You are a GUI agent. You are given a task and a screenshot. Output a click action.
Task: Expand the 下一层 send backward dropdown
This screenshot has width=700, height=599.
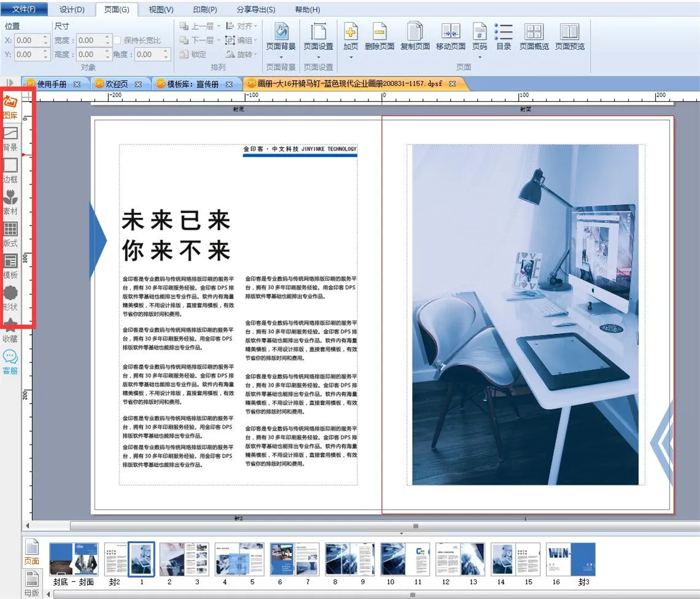click(219, 40)
